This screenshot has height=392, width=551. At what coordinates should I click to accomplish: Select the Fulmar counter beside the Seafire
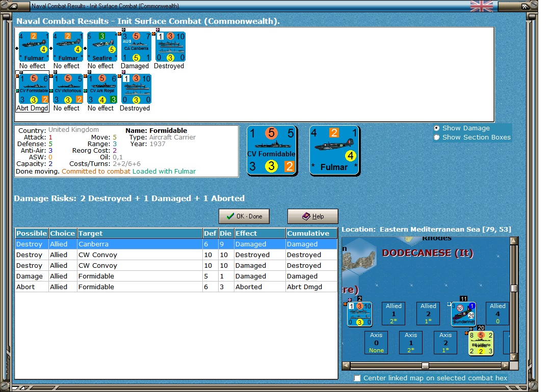tap(68, 47)
